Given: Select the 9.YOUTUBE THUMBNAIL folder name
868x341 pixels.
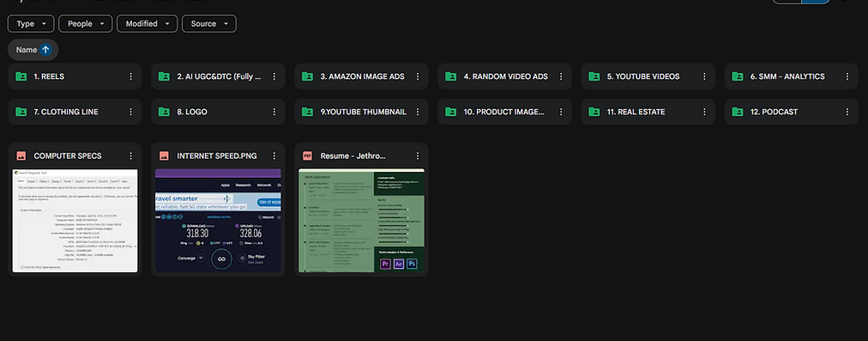Looking at the screenshot, I should point(363,112).
